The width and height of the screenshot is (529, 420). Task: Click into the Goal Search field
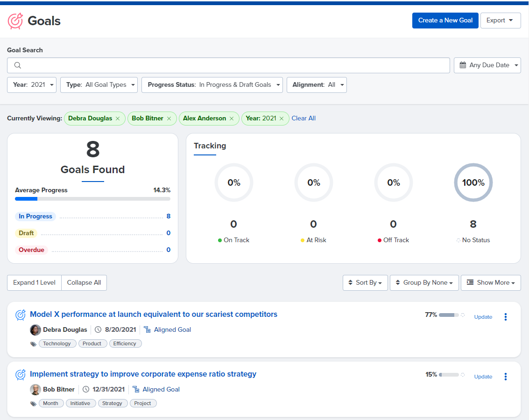[x=228, y=65]
